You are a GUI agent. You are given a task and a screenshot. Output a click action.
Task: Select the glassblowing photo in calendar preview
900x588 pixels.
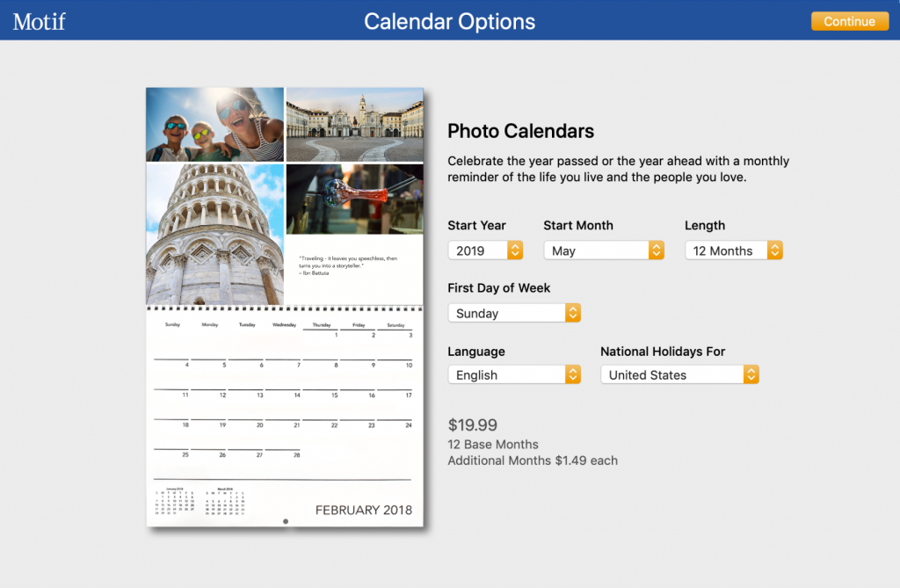355,200
